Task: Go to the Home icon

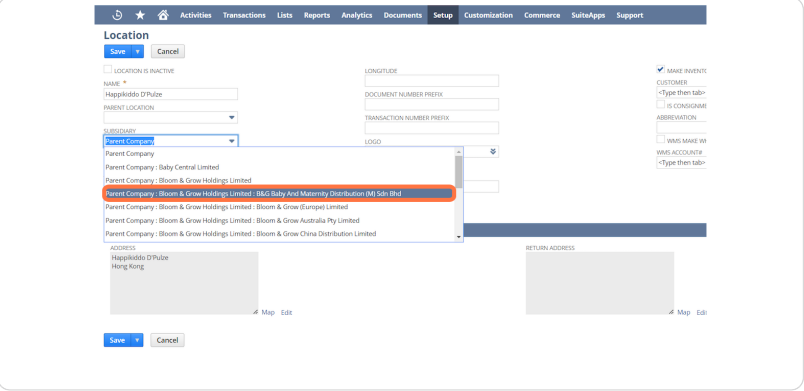Action: click(163, 15)
